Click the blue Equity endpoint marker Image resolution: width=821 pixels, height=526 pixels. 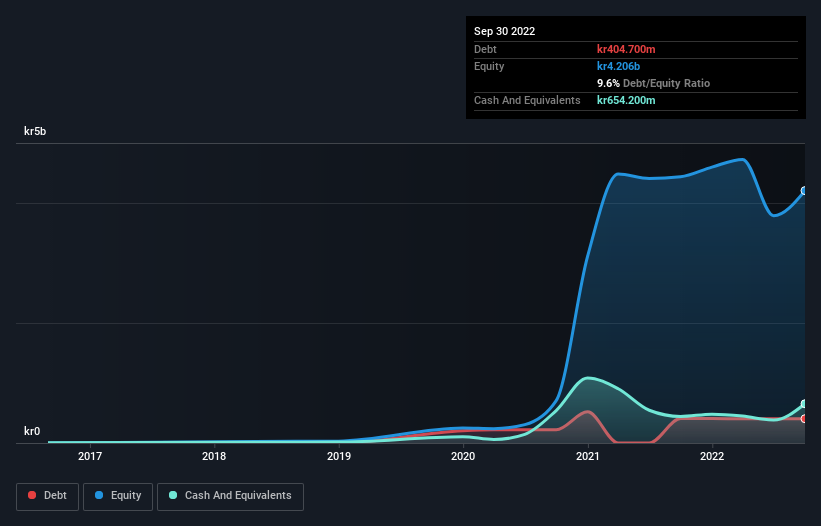[x=805, y=191]
